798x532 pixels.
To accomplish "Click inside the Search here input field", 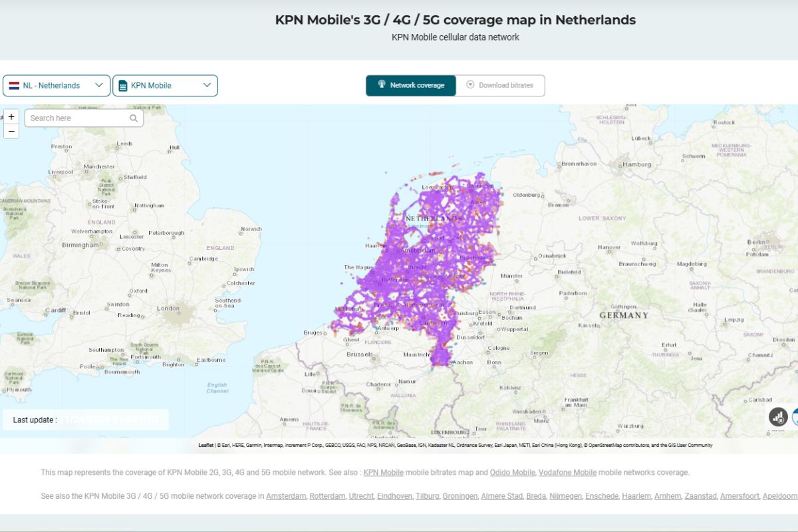I will click(73, 118).
